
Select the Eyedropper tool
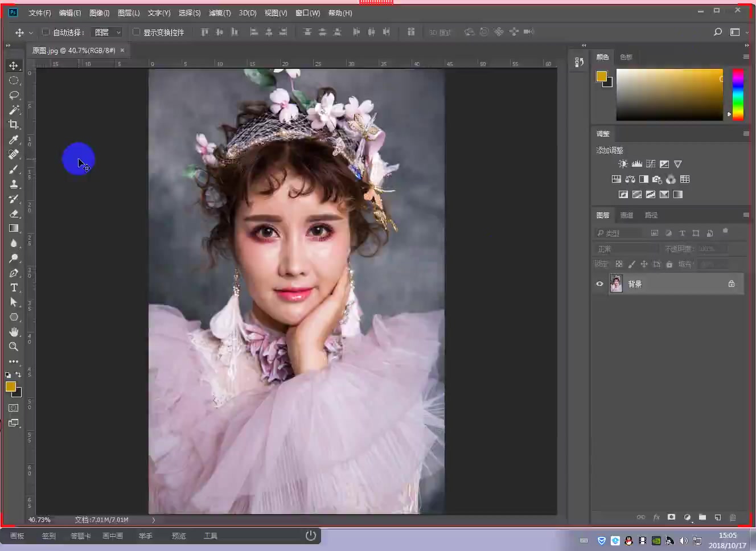14,139
